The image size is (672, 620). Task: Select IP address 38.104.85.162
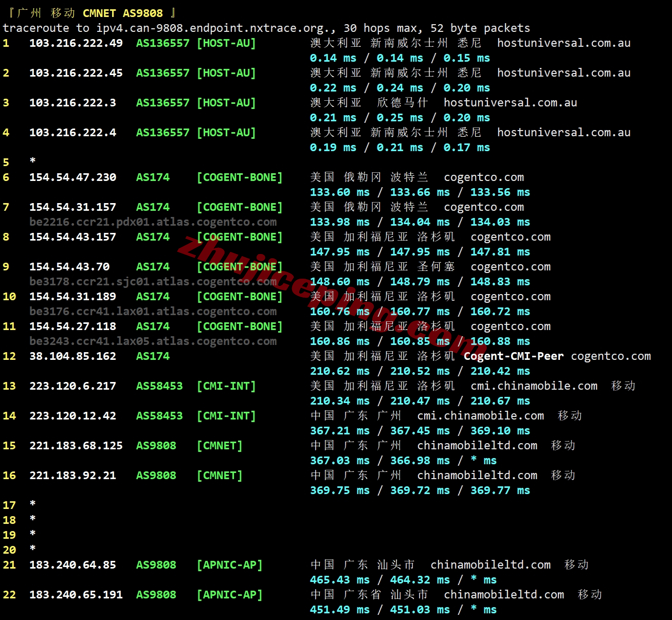coord(72,356)
